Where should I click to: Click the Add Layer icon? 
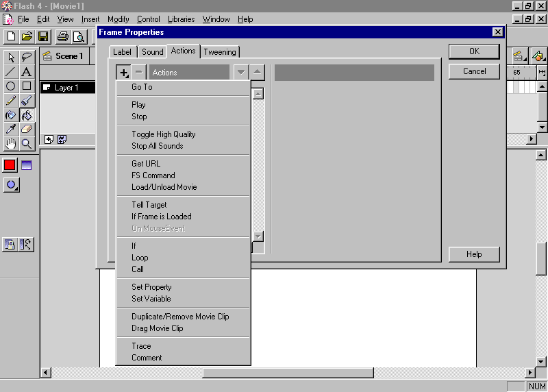pyautogui.click(x=49, y=140)
